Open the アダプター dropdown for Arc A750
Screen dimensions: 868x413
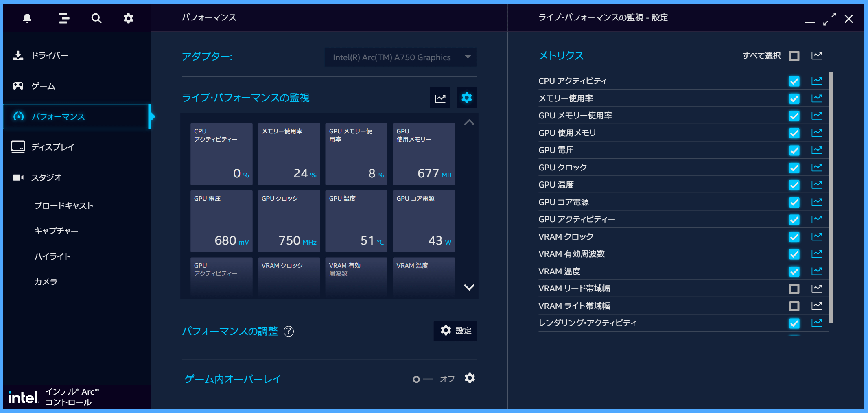(x=400, y=57)
